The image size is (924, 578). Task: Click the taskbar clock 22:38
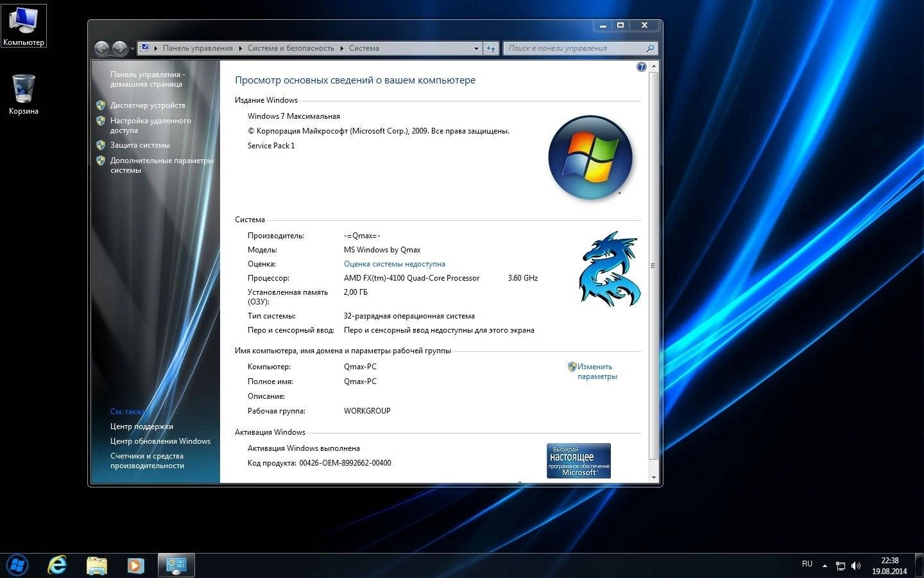coord(889,561)
